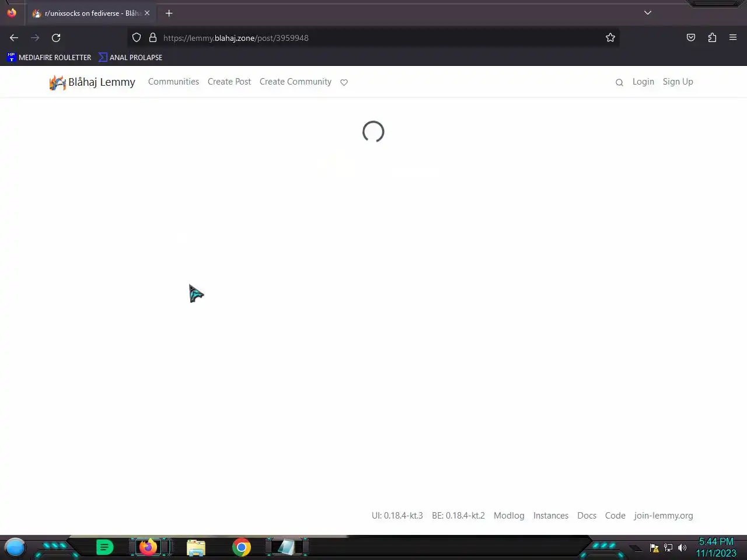Open Lemmy search magnifier icon

[x=619, y=82]
